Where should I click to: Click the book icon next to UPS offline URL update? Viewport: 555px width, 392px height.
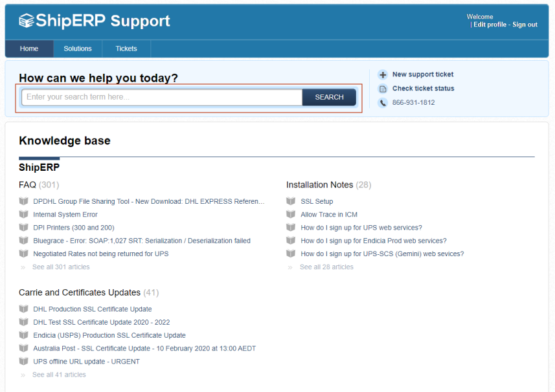(x=23, y=361)
